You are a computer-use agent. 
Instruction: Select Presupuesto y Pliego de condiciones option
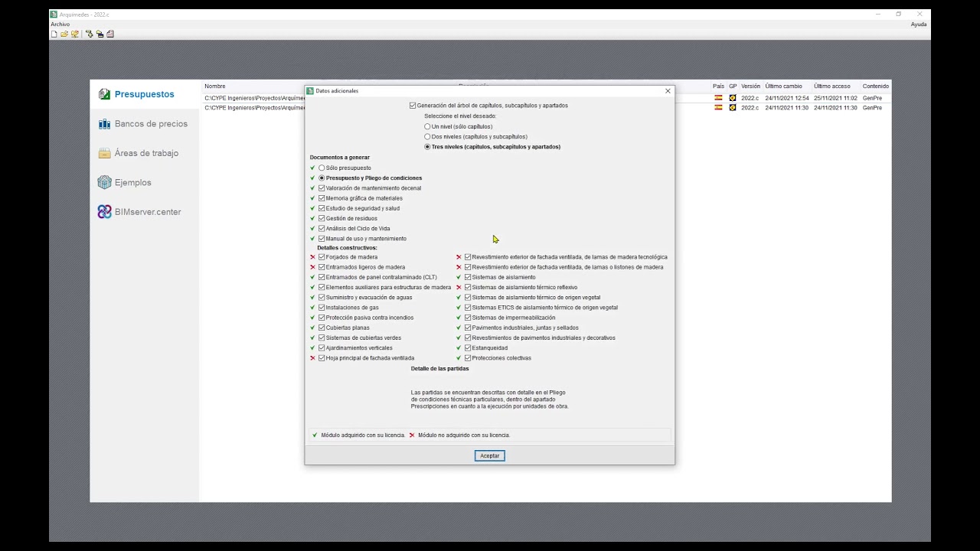click(x=322, y=178)
